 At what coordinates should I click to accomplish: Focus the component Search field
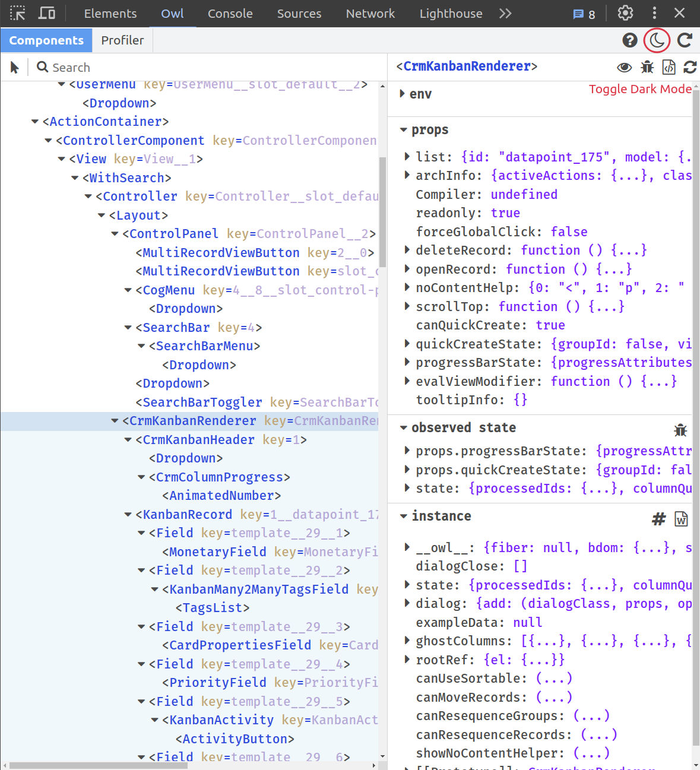tap(208, 68)
